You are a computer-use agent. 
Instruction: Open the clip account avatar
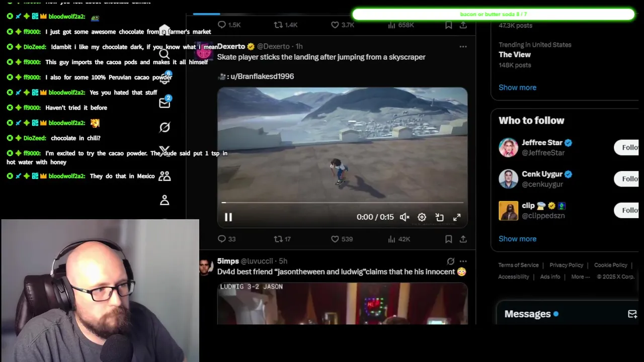(508, 211)
